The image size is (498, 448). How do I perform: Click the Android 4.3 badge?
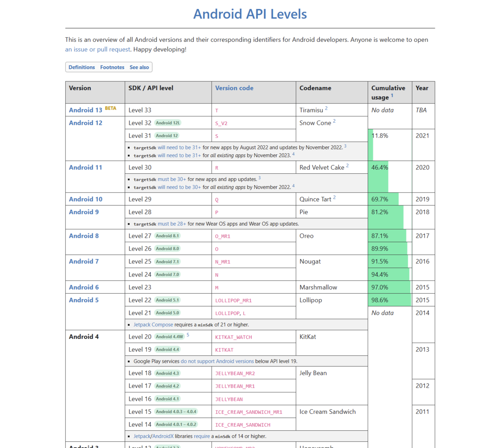[167, 373]
